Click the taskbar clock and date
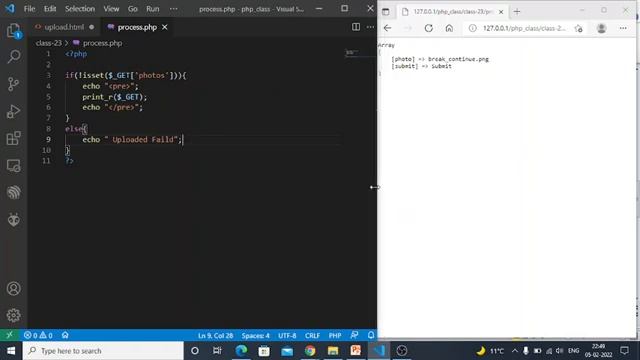Image resolution: width=640 pixels, height=360 pixels. (x=598, y=351)
